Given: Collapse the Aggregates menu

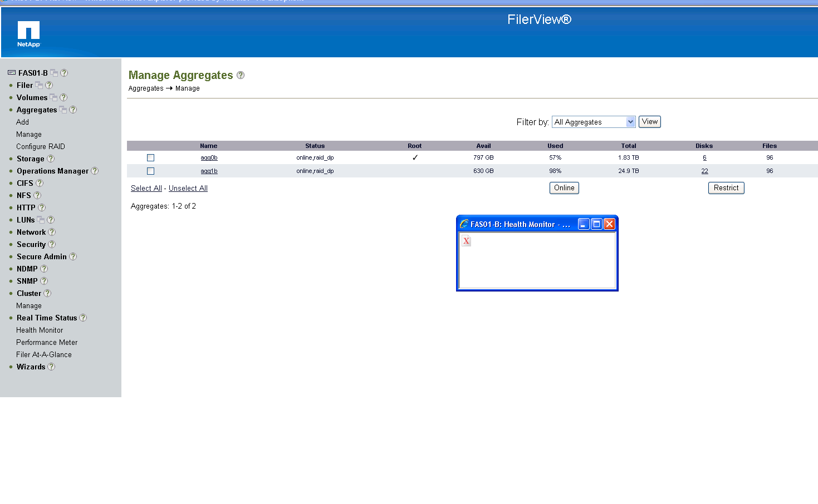Looking at the screenshot, I should 37,110.
